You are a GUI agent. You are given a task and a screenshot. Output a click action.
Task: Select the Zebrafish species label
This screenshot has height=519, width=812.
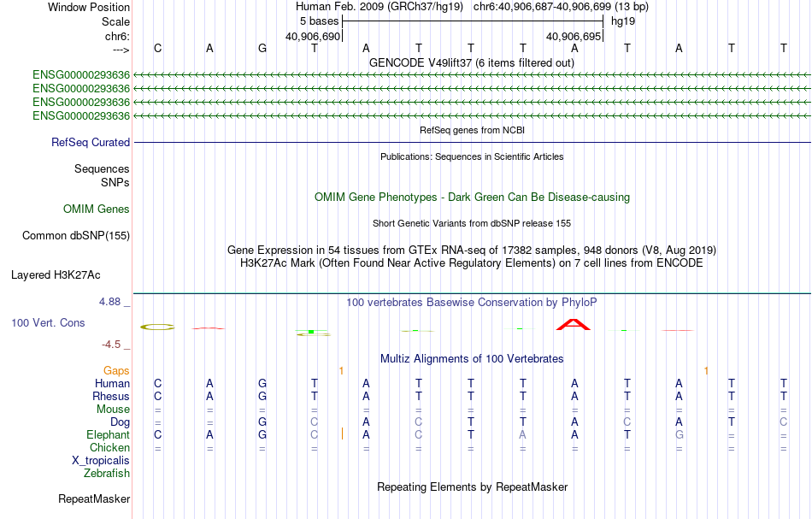107,473
